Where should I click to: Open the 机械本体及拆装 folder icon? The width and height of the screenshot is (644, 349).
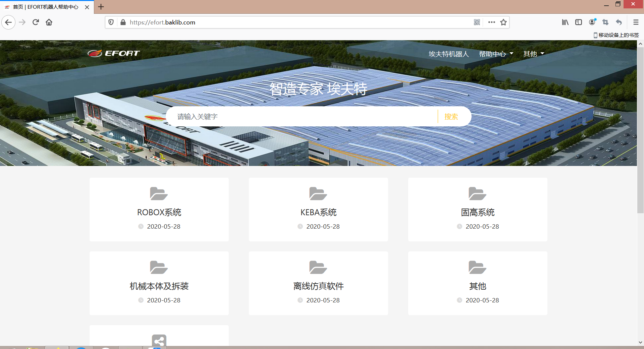[x=159, y=267]
